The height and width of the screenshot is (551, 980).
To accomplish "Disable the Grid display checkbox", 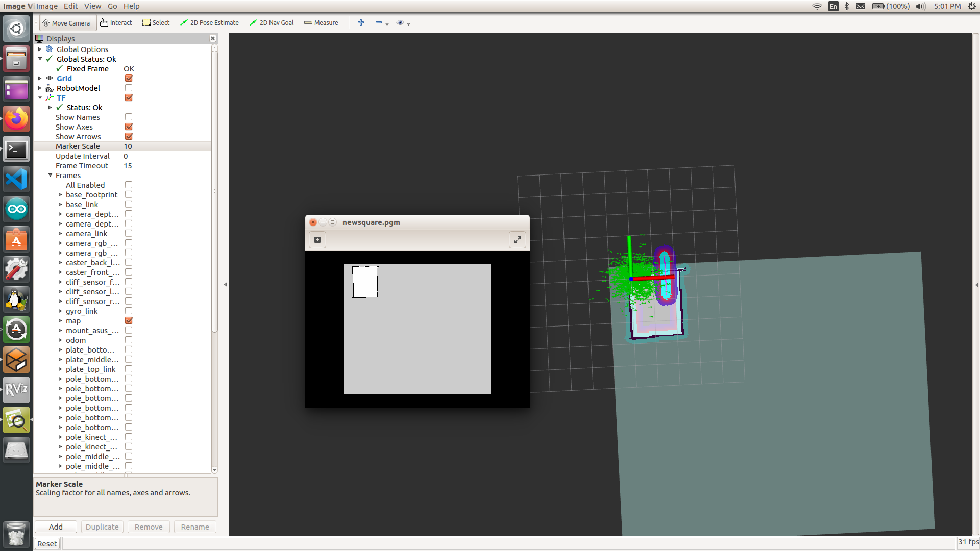I will (129, 79).
